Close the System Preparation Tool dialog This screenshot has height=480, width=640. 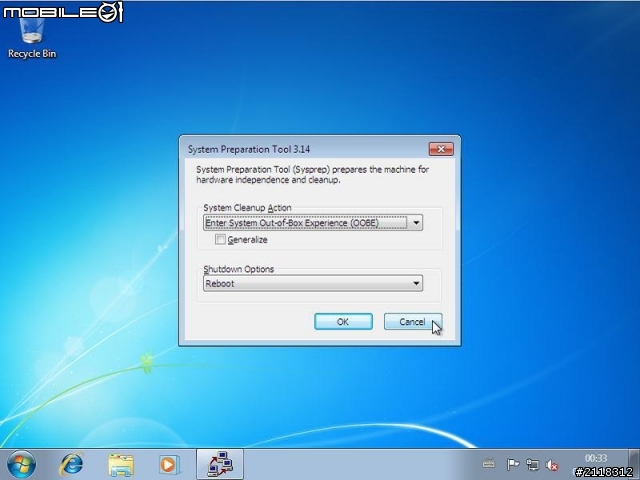441,149
